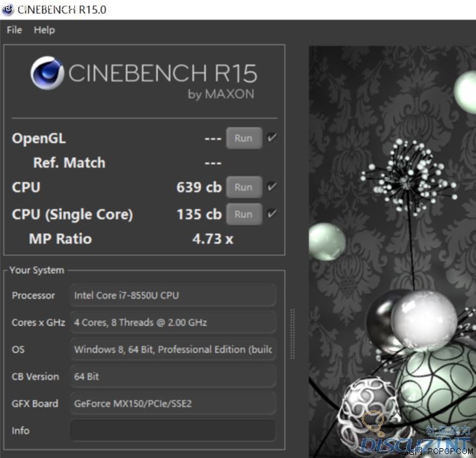Focus the empty Info text field
Viewport: 476px width, 458px height.
(173, 431)
